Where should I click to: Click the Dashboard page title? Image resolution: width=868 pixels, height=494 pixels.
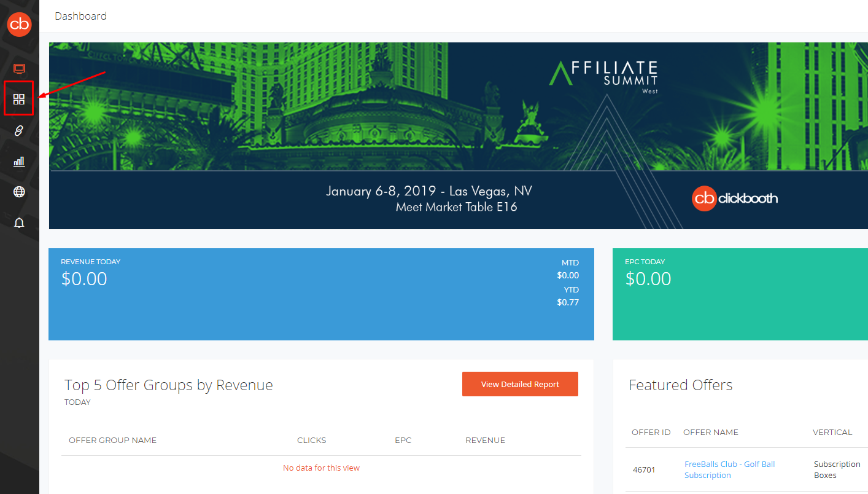[x=80, y=16]
